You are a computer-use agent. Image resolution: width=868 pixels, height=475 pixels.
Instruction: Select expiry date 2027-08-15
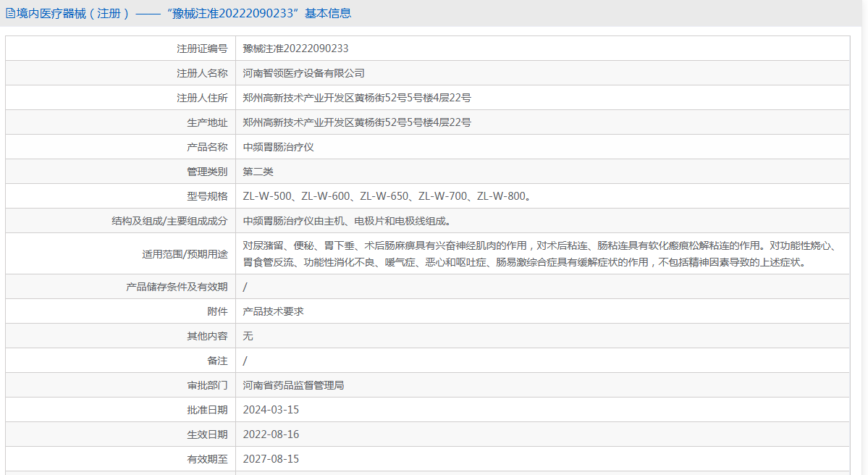(271, 459)
